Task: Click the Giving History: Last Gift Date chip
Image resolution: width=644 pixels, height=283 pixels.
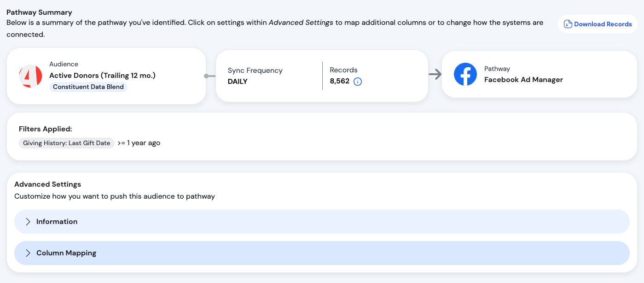Action: coord(67,143)
